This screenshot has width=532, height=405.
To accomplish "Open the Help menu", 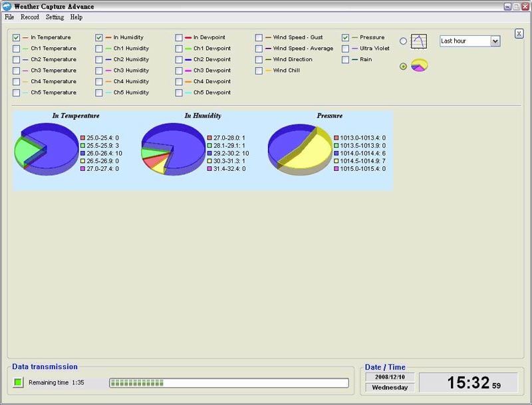I will tap(76, 17).
